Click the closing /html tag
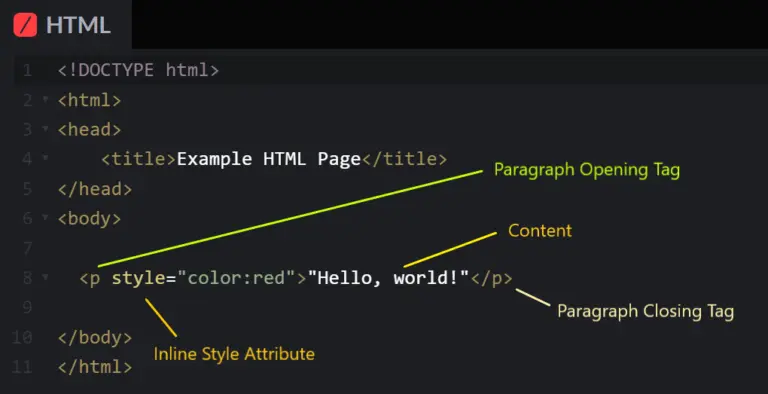768x394 pixels. pos(95,367)
